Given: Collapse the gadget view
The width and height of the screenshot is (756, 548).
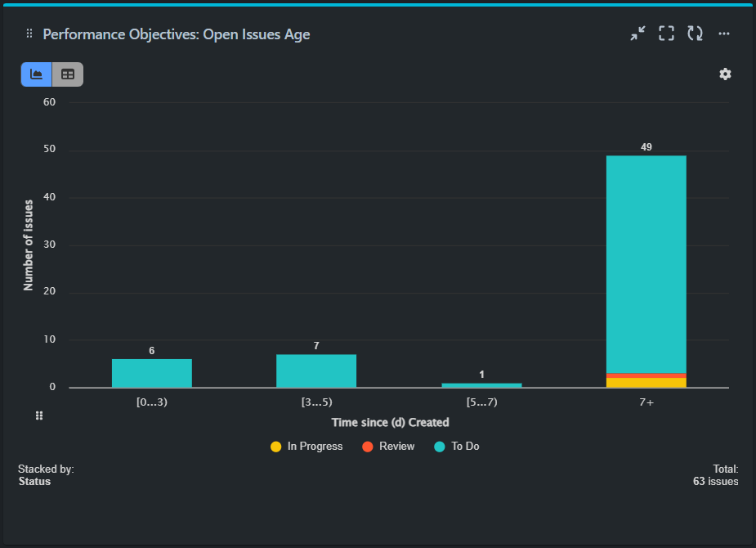Looking at the screenshot, I should [x=637, y=33].
